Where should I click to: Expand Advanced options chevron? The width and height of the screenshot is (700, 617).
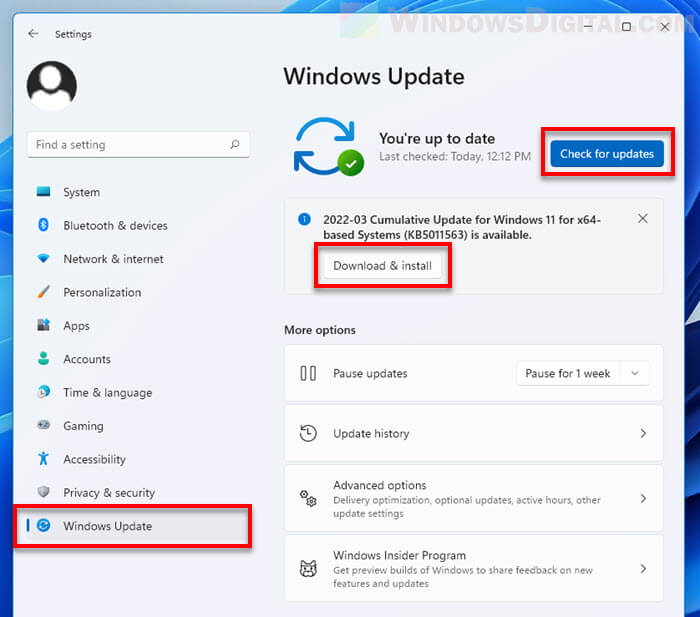click(643, 498)
